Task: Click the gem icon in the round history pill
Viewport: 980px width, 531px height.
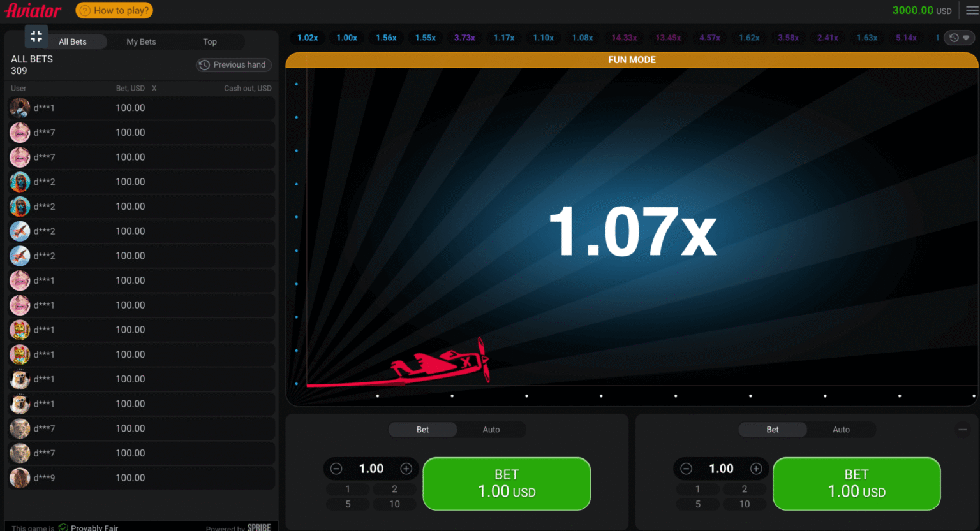Action: pos(967,38)
